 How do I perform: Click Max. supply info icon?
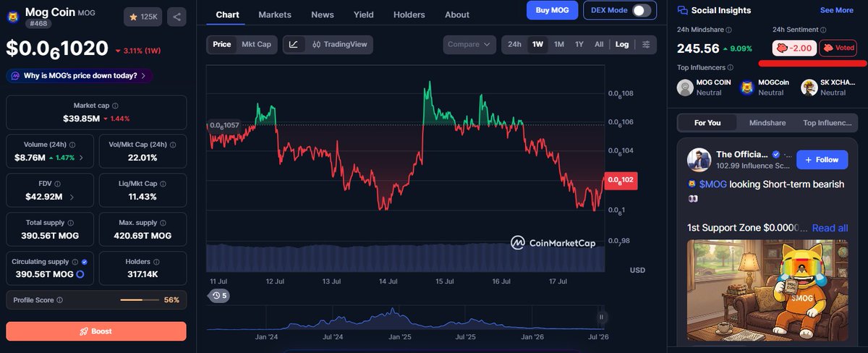164,222
